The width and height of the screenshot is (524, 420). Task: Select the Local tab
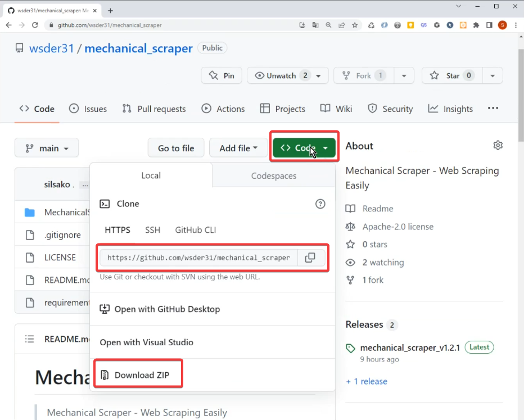pyautogui.click(x=151, y=175)
